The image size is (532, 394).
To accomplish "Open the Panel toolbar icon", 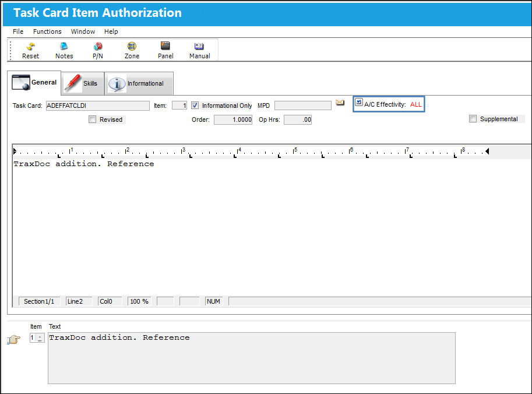I will (165, 50).
